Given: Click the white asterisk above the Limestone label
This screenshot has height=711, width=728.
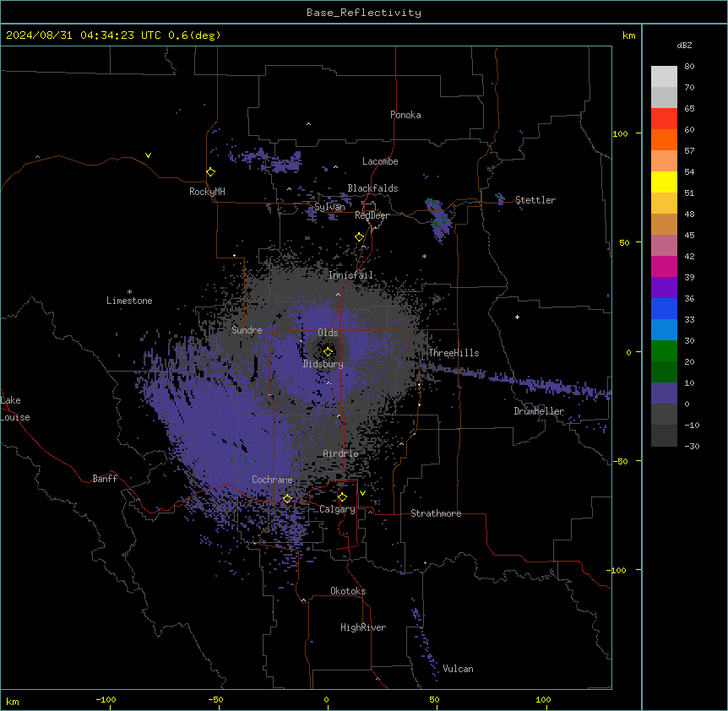Looking at the screenshot, I should pyautogui.click(x=129, y=292).
